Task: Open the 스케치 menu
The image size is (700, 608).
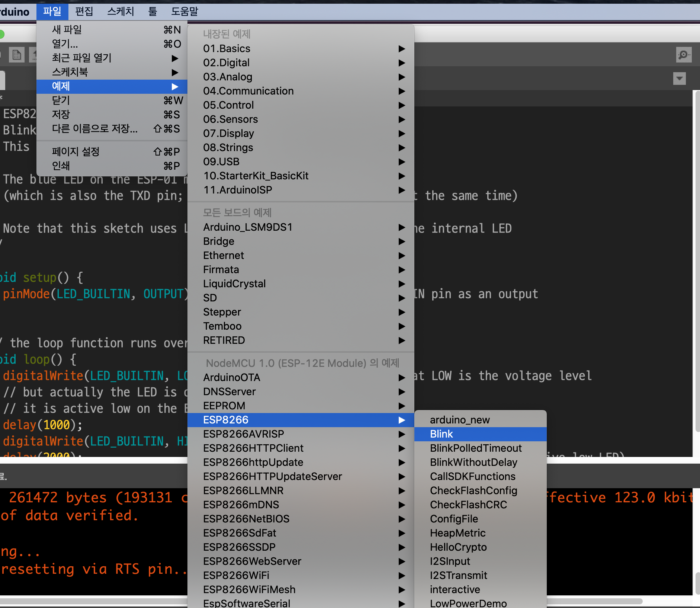Action: (x=121, y=12)
